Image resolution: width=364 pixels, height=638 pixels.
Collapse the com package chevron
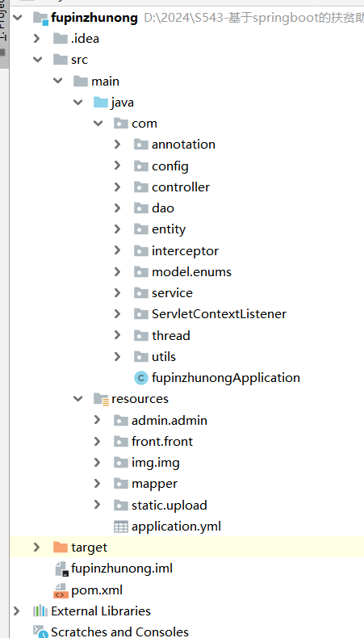tap(98, 124)
